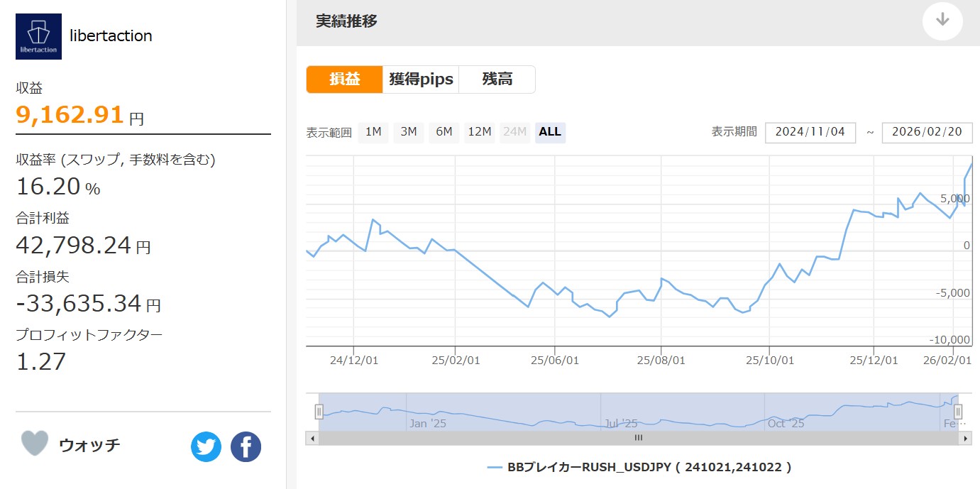Screen dimensions: 980x489
Task: Select the ALL display range
Action: [550, 132]
